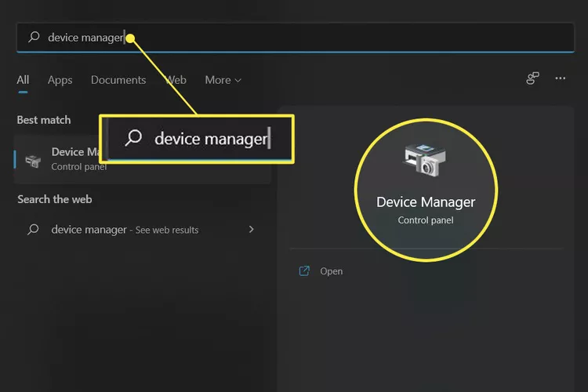Switch to the Documents tab
The width and height of the screenshot is (588, 392).
click(118, 80)
